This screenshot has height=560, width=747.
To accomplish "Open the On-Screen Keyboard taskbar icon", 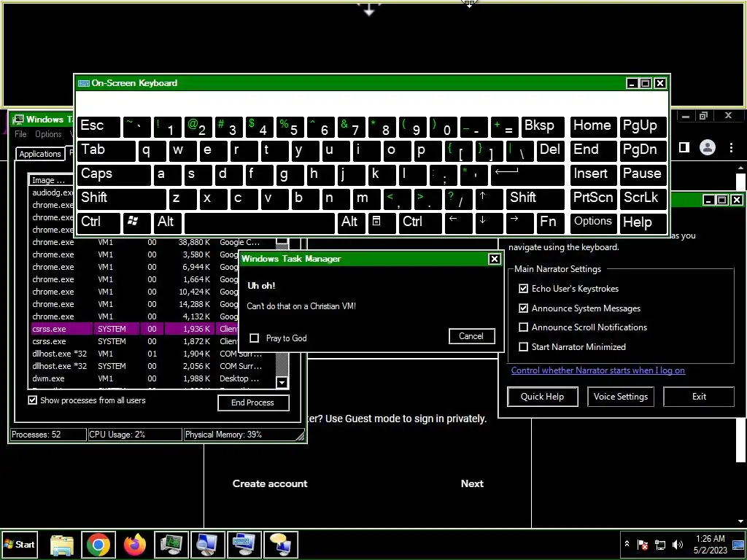I will pos(244,545).
